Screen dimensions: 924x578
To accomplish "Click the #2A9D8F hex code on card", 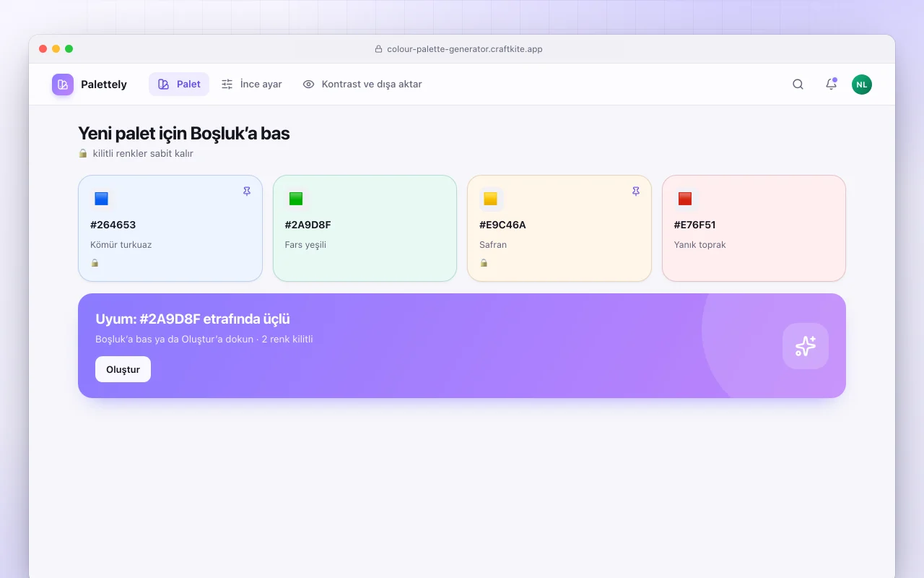I will (x=308, y=225).
